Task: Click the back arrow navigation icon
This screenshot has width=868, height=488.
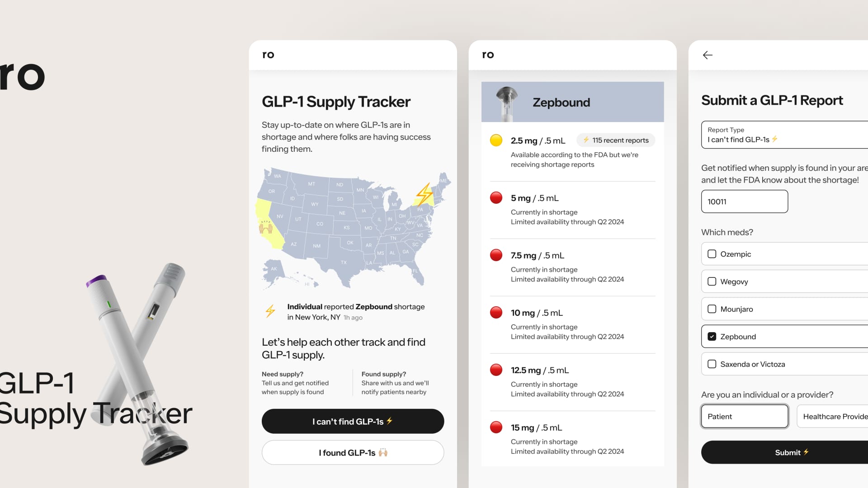Action: pyautogui.click(x=708, y=54)
